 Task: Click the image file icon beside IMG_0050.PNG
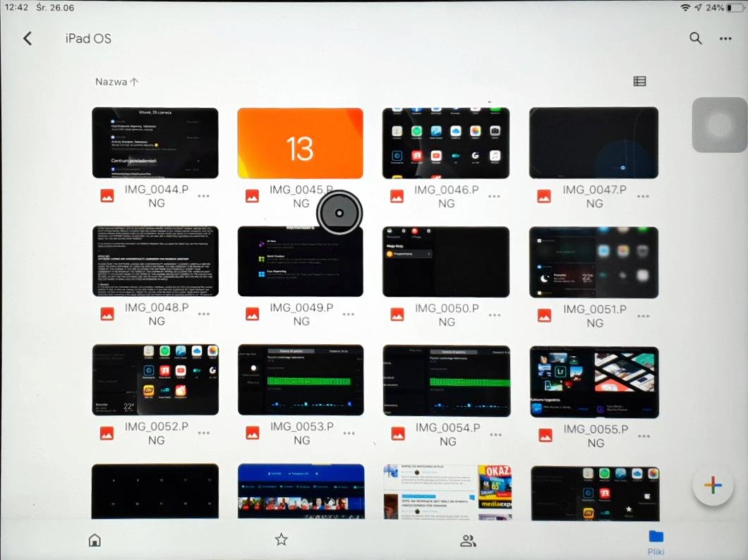click(397, 315)
